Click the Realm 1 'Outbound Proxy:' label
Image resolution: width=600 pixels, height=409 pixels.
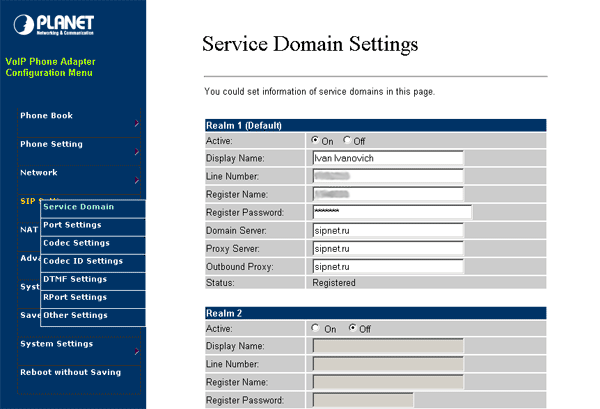pyautogui.click(x=240, y=267)
